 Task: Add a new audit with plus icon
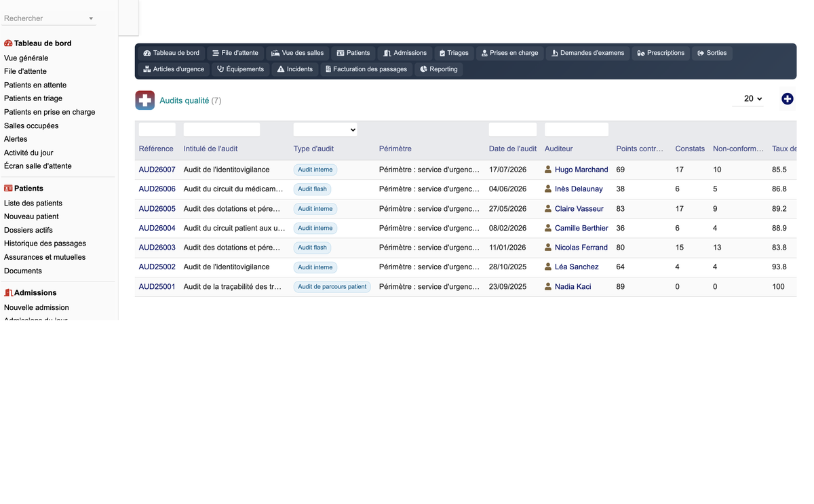click(x=788, y=99)
